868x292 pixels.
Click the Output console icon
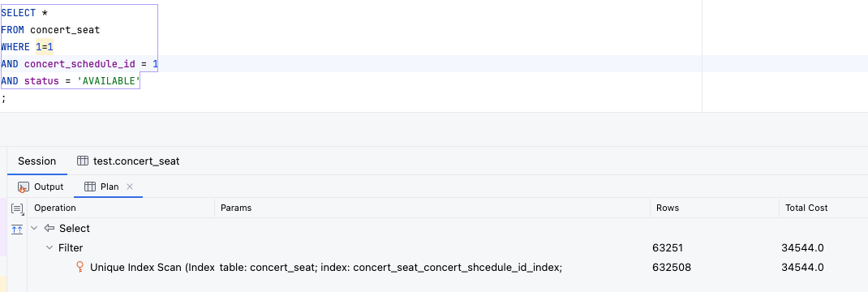click(24, 187)
